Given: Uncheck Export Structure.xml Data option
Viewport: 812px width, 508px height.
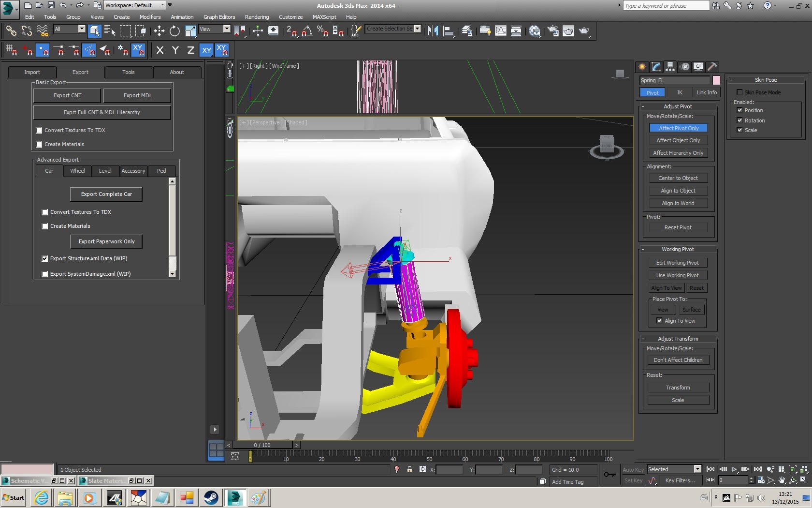Looking at the screenshot, I should [45, 259].
